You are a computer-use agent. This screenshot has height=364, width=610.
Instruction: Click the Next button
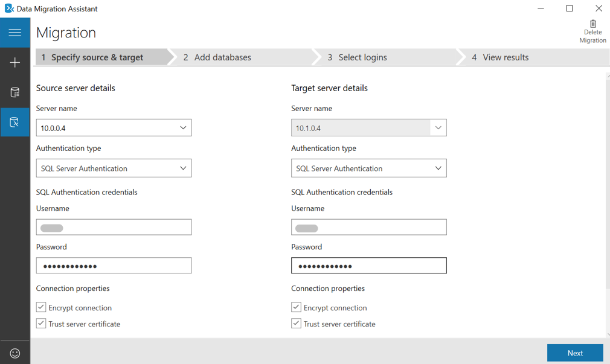(575, 353)
